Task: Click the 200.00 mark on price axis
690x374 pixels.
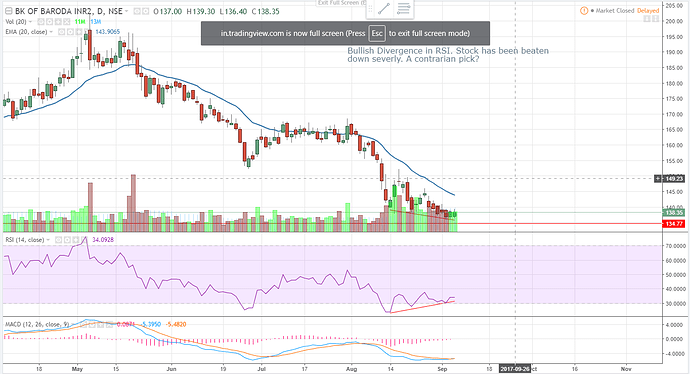Action: (674, 21)
